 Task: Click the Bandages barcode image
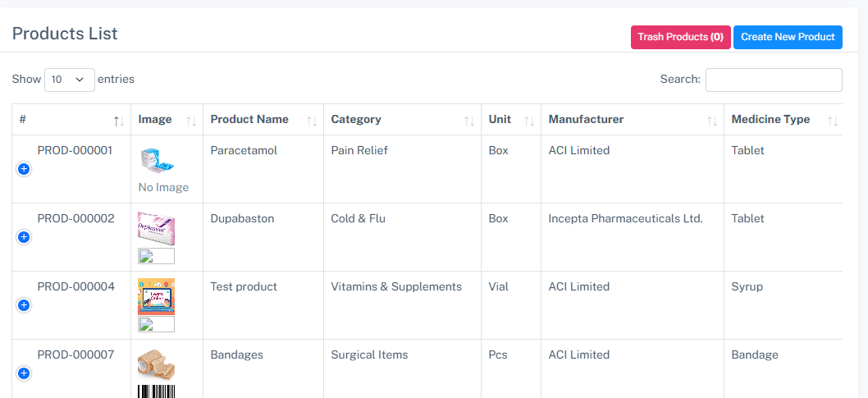(x=156, y=391)
